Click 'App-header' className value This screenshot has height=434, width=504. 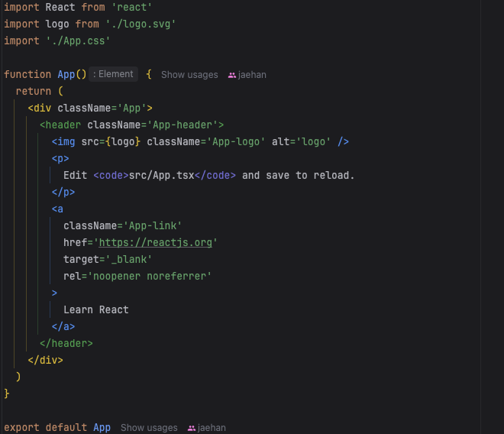click(183, 125)
